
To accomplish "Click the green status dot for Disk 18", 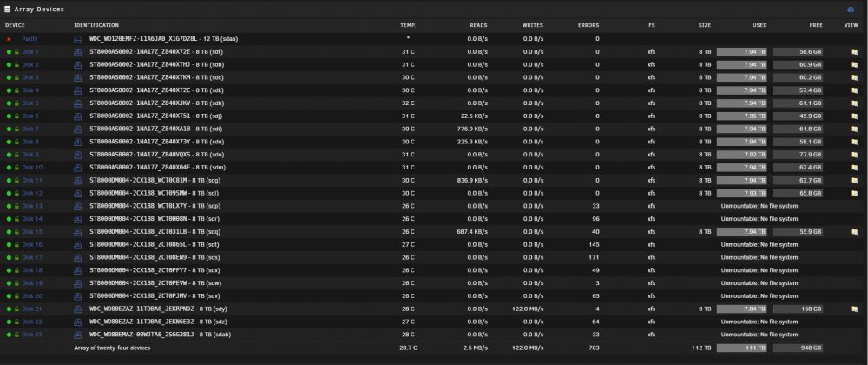I will click(9, 270).
